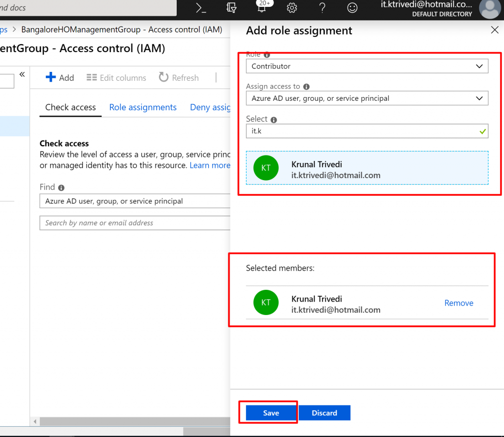Click the Discard button

[324, 413]
